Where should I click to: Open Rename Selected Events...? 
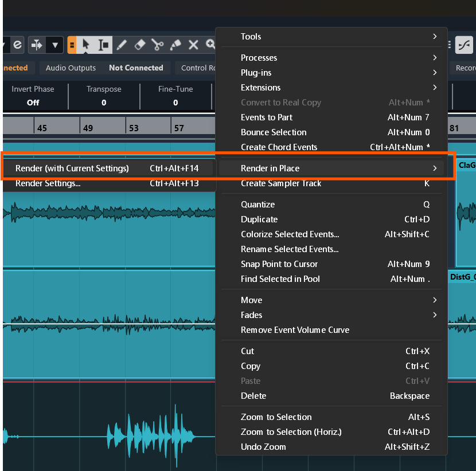click(331, 249)
